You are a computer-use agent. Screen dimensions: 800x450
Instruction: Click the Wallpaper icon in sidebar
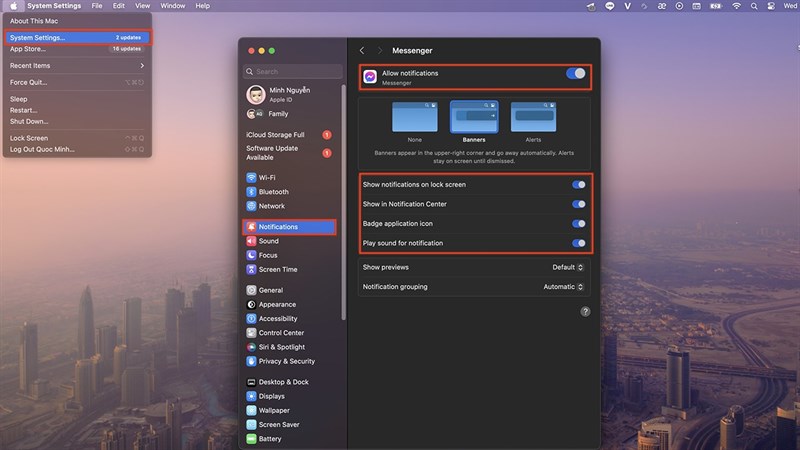[x=251, y=410]
